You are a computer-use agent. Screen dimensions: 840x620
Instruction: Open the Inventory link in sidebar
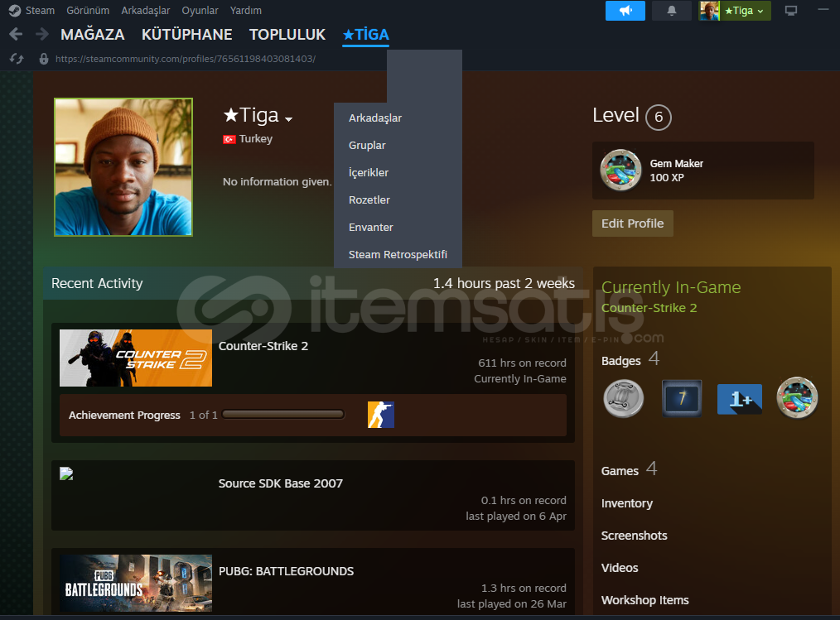627,503
